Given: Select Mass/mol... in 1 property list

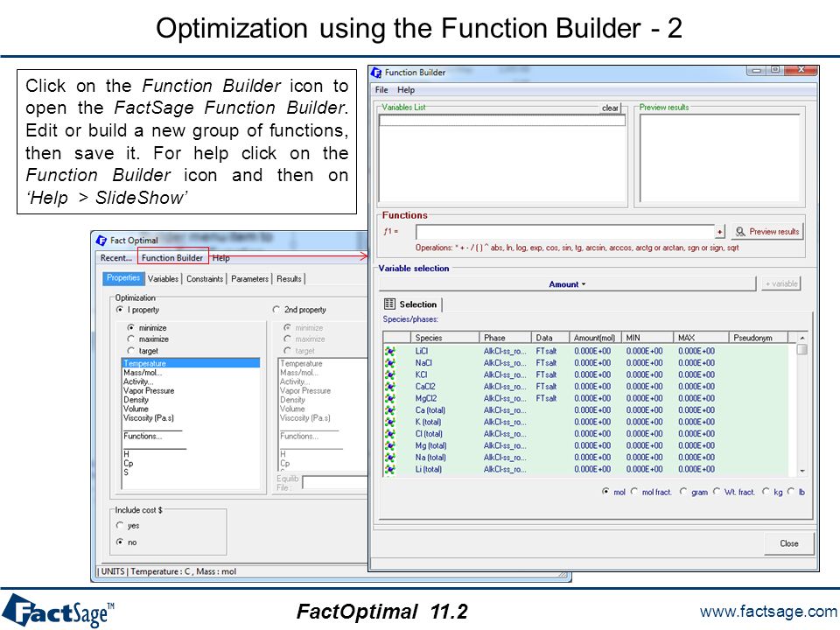Looking at the screenshot, I should click(x=192, y=373).
